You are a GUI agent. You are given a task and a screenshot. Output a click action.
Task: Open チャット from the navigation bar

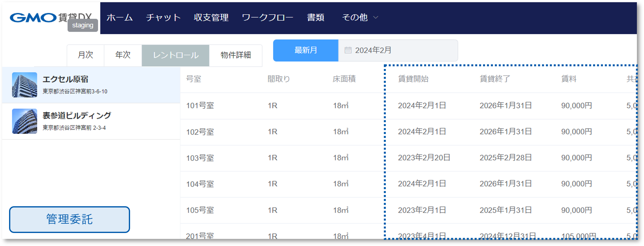pyautogui.click(x=163, y=17)
